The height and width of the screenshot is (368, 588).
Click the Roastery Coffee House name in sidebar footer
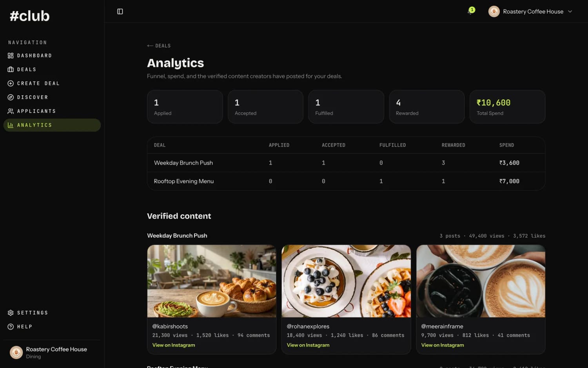click(x=56, y=349)
